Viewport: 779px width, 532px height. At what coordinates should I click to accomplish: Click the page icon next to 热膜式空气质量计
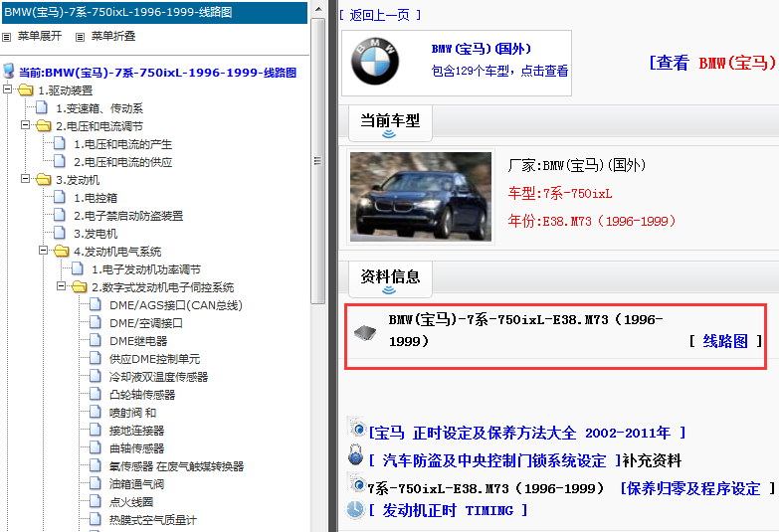pos(96,519)
